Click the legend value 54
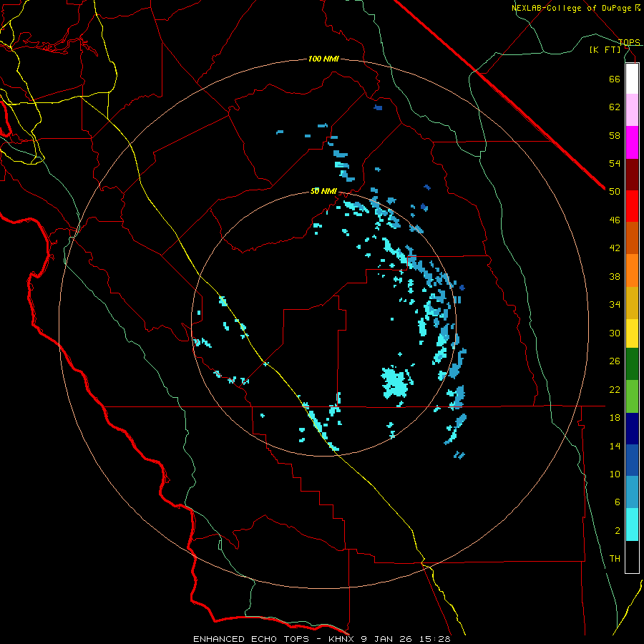The image size is (644, 644). point(615,163)
